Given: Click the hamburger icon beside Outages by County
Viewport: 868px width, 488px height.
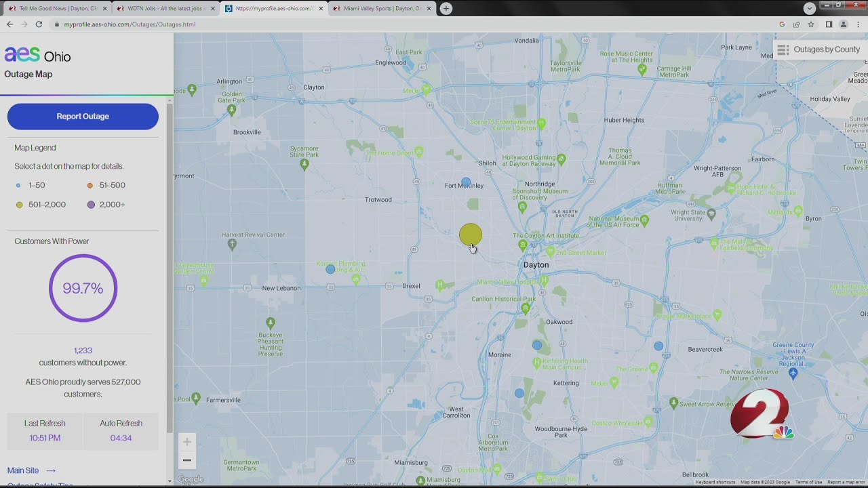Looking at the screenshot, I should (783, 49).
